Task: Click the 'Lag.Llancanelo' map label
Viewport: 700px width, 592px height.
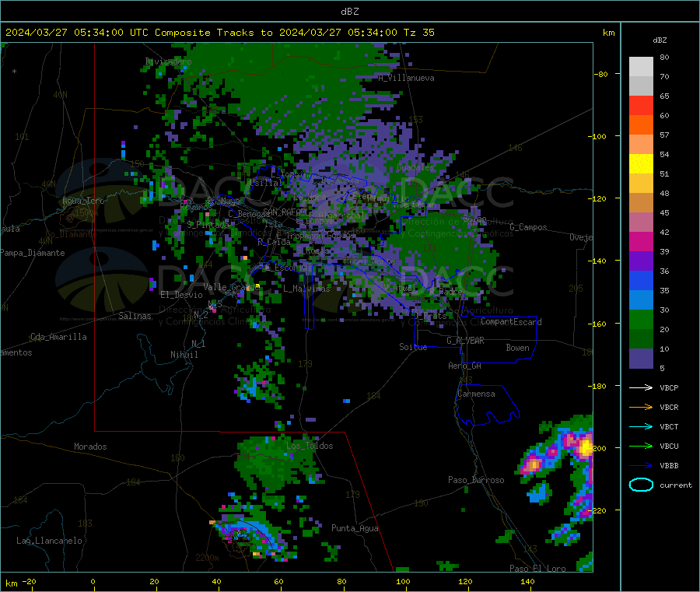Action: (x=49, y=541)
